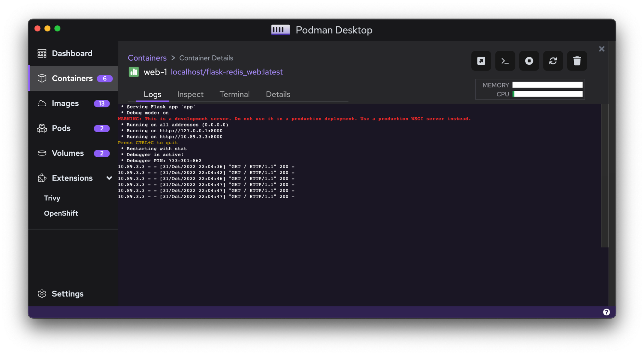This screenshot has height=355, width=644.
Task: Open the OpenShift extension
Action: click(x=61, y=213)
